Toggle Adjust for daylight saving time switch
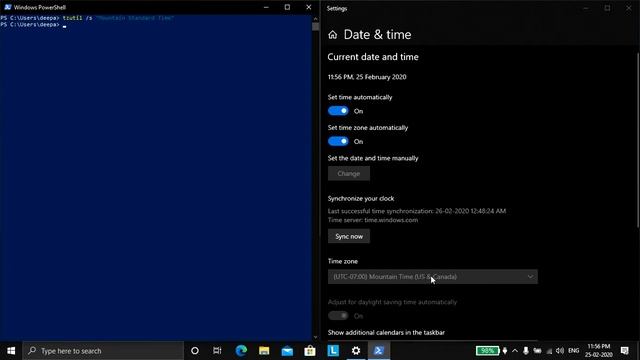 (x=338, y=316)
